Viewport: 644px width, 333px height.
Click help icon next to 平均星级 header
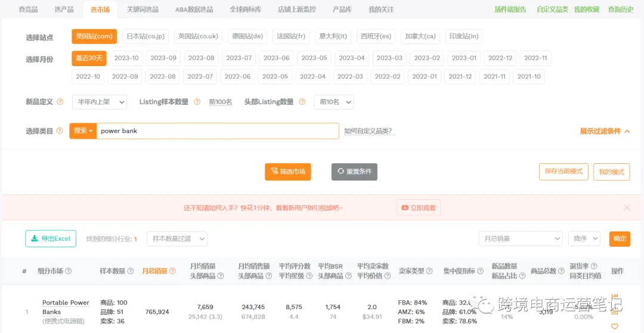309,276
